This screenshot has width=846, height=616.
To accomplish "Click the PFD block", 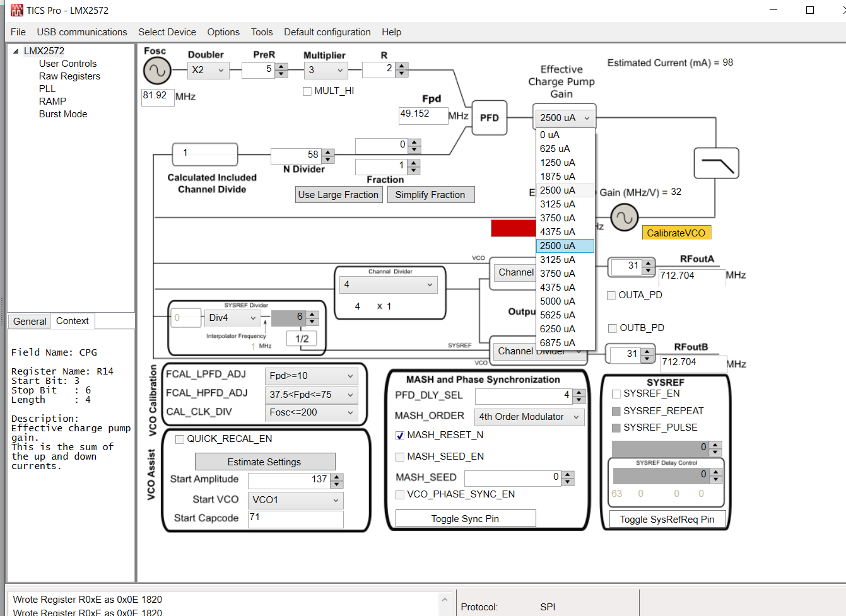I will coord(490,118).
